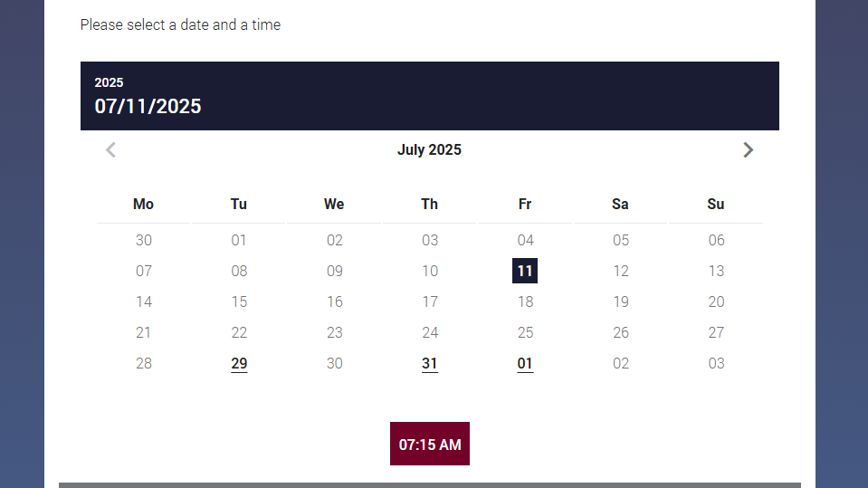Click the selected date 11

[x=525, y=271]
